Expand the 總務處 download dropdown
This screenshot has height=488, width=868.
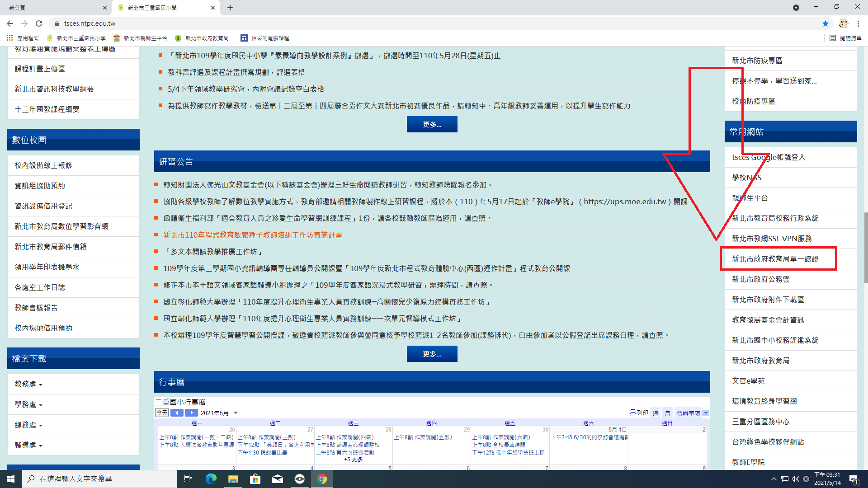point(28,425)
